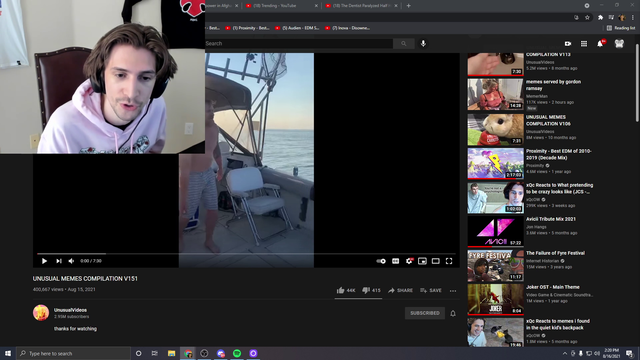Open Spotify from the taskbar

pyautogui.click(x=237, y=353)
